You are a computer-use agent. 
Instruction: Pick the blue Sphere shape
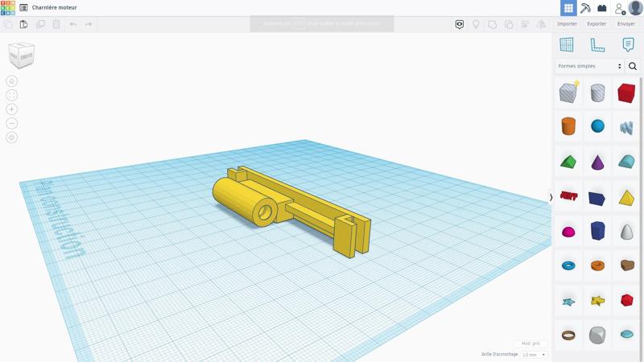pos(597,126)
